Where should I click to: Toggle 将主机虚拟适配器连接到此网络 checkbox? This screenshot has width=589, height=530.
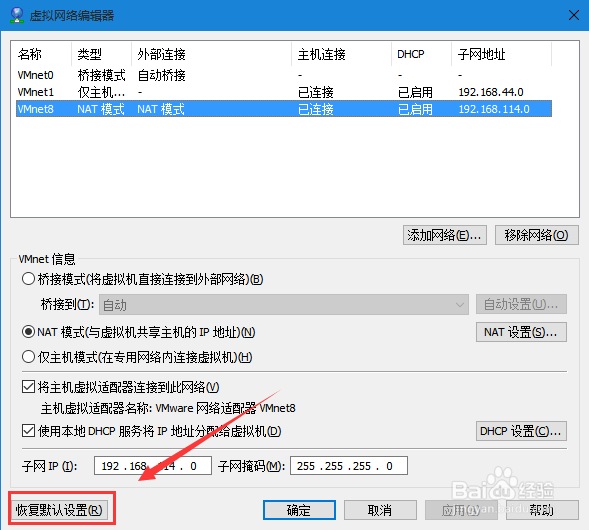click(29, 387)
